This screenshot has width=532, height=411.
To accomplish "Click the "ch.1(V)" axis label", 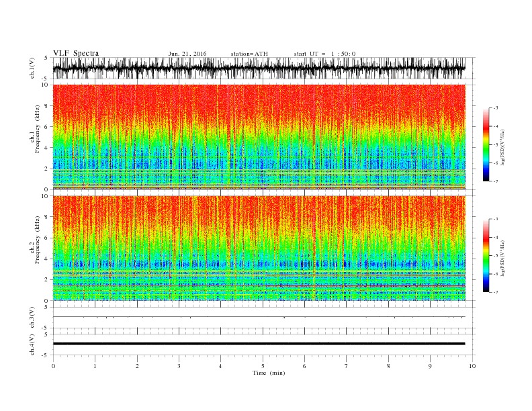I will 32,68.
